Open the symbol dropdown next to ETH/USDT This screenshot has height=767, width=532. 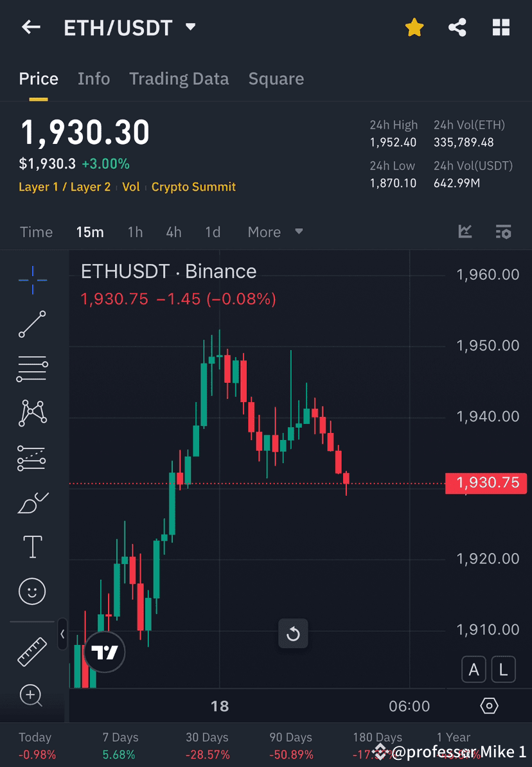point(190,27)
